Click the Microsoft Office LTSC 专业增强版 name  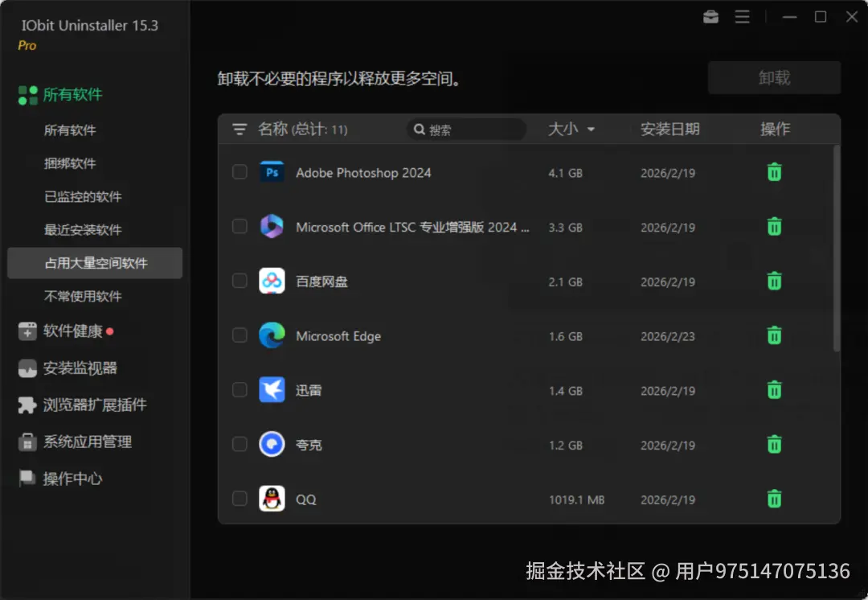412,227
